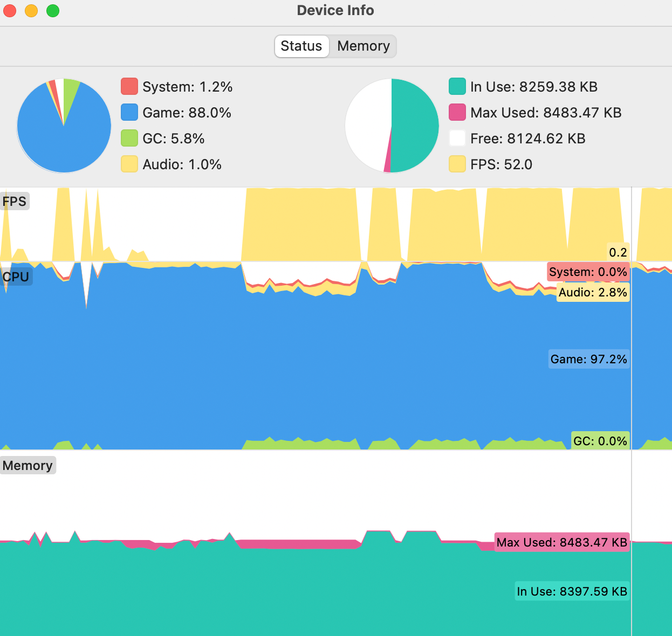Minimize the Device Info window
672x636 pixels.
click(x=31, y=11)
